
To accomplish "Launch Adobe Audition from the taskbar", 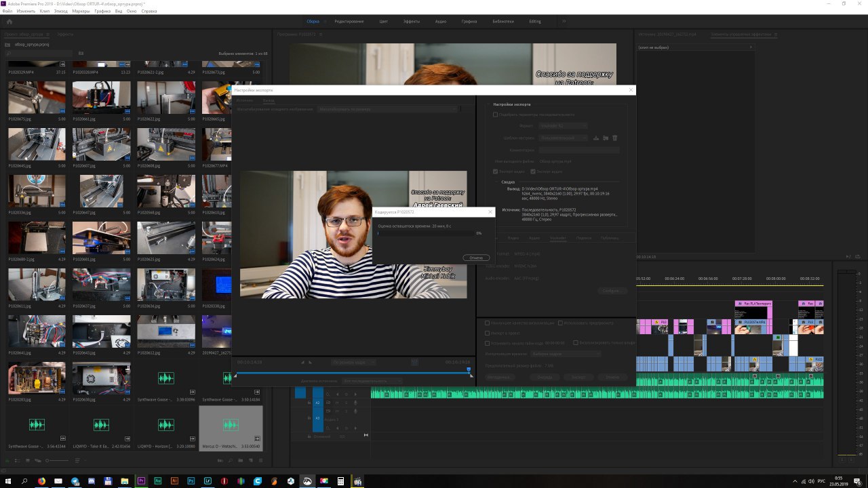I will click(158, 481).
